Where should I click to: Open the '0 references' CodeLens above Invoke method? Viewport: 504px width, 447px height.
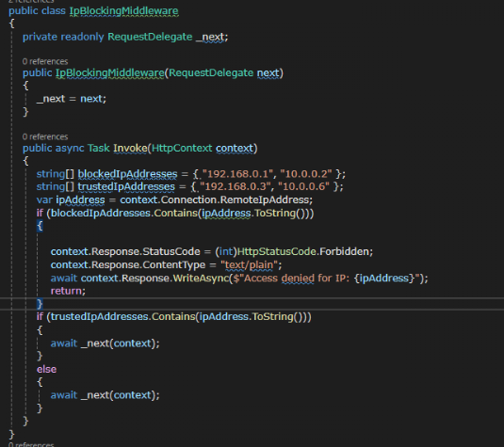45,136
